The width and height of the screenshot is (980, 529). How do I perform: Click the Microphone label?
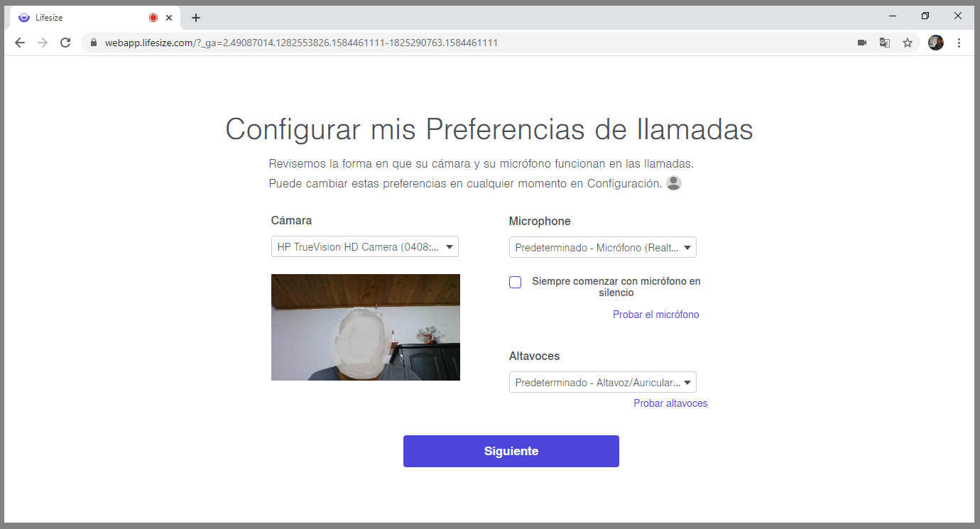(x=540, y=222)
